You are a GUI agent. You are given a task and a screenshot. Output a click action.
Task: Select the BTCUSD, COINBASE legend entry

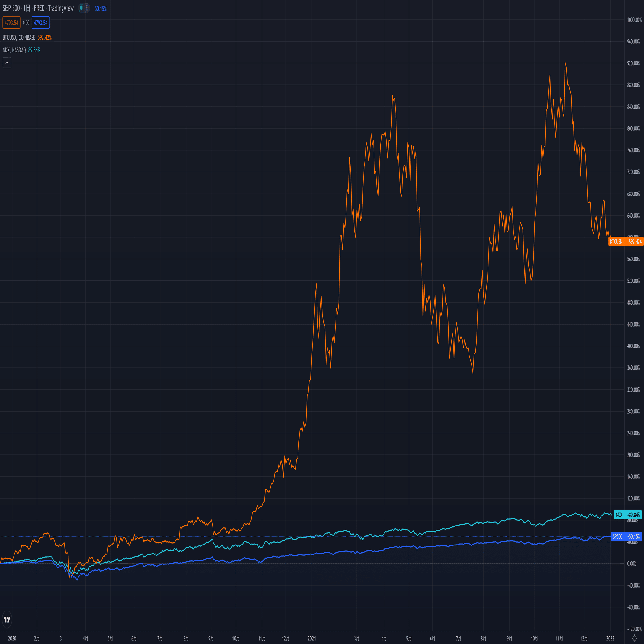click(19, 38)
